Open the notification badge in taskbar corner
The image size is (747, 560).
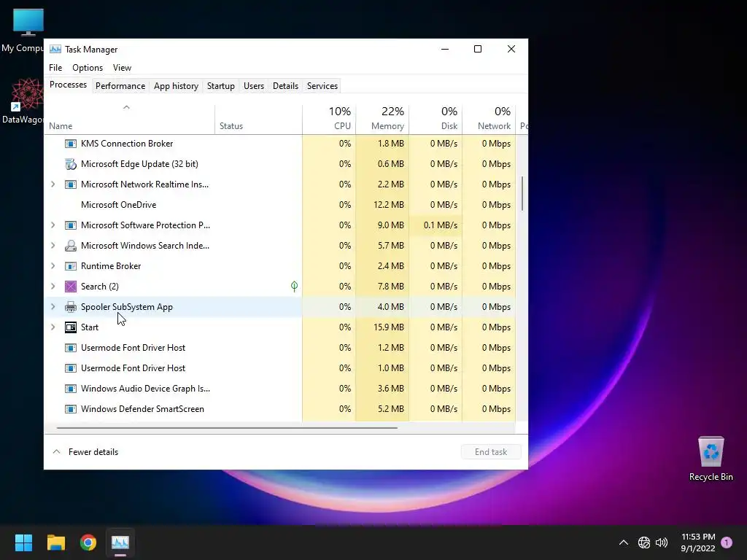point(727,542)
